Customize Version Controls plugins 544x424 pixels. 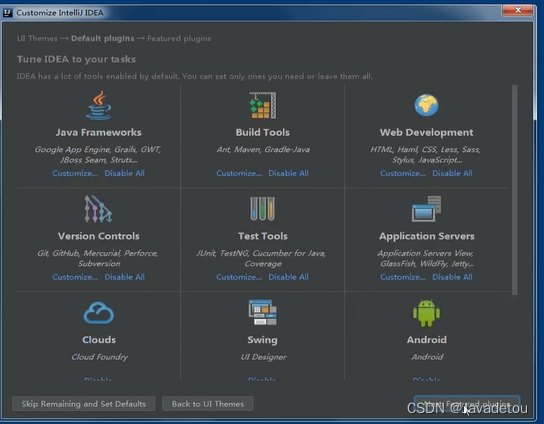(x=75, y=277)
